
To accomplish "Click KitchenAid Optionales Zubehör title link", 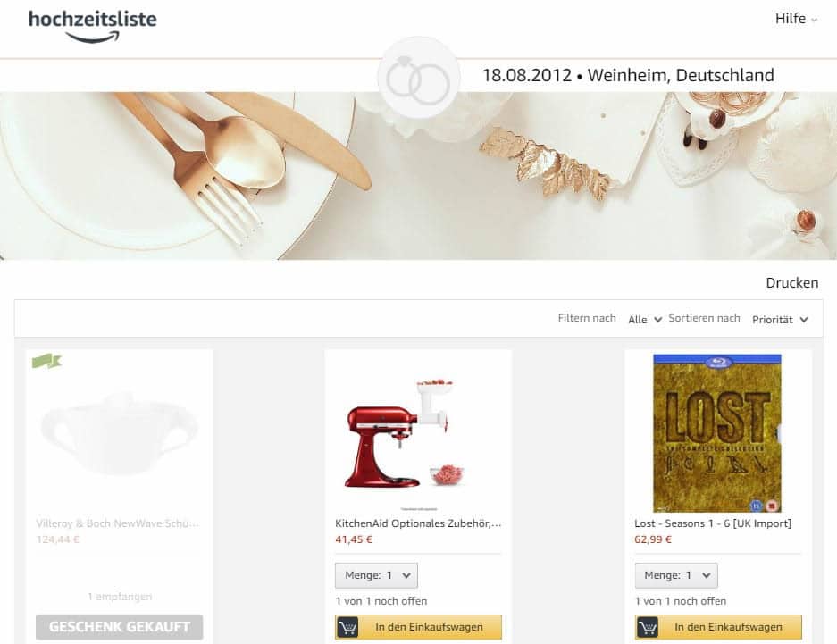I will pyautogui.click(x=418, y=523).
